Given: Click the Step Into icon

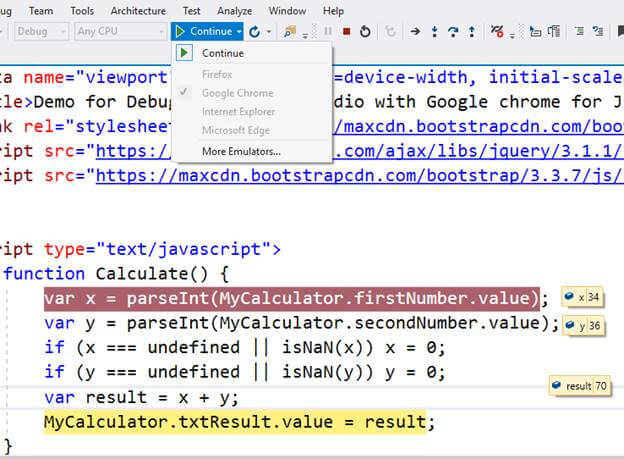Looking at the screenshot, I should [x=435, y=31].
